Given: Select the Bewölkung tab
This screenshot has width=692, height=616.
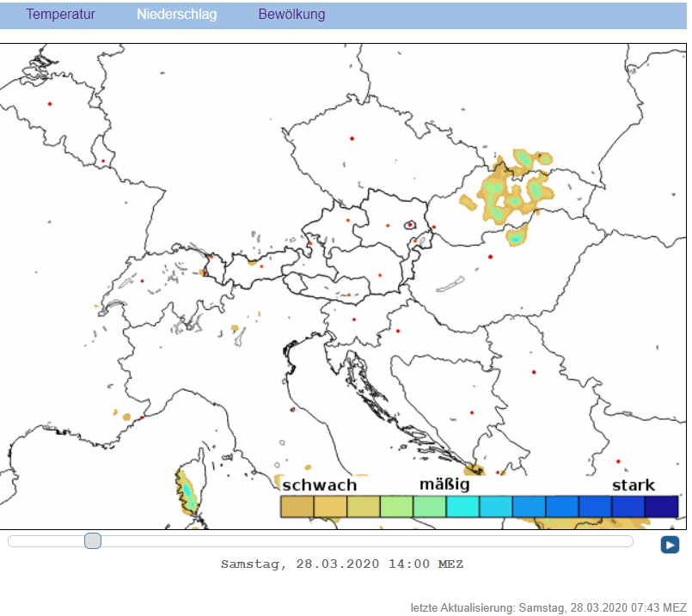Looking at the screenshot, I should point(291,14).
